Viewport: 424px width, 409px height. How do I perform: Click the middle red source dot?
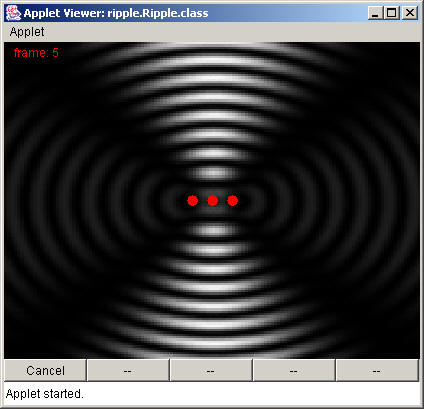tap(213, 200)
